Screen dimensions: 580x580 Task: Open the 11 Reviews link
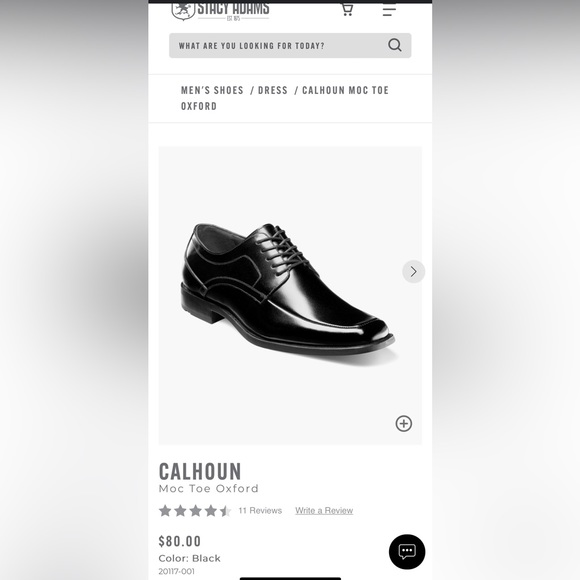[x=260, y=511]
